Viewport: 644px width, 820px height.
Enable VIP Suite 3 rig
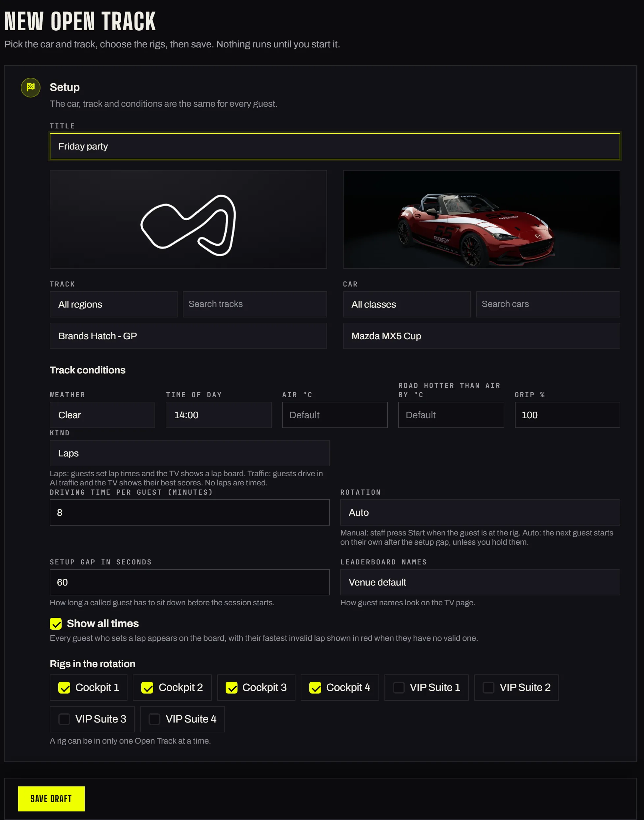coord(64,719)
